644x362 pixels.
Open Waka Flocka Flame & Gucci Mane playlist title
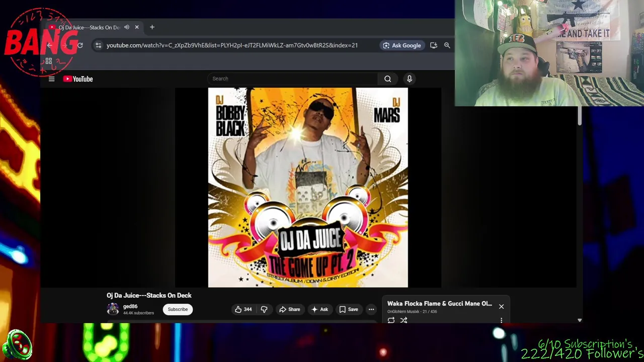(440, 304)
